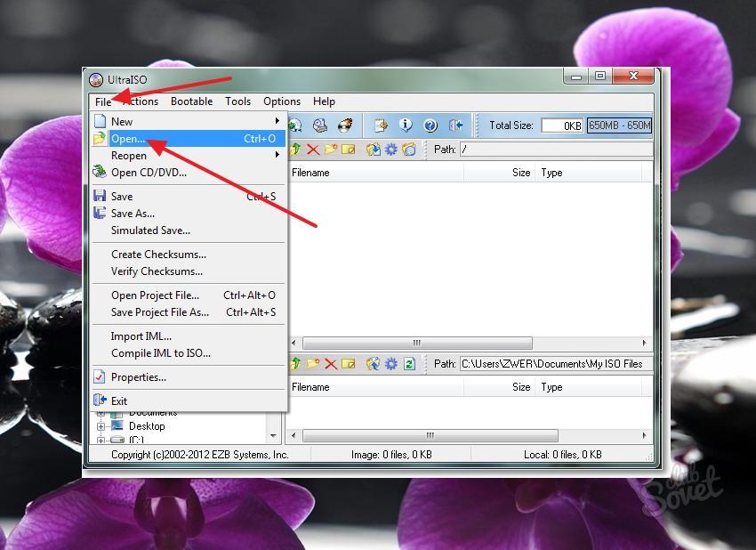Click green refresh icon in local pane toolbar
The width and height of the screenshot is (756, 550).
408,364
